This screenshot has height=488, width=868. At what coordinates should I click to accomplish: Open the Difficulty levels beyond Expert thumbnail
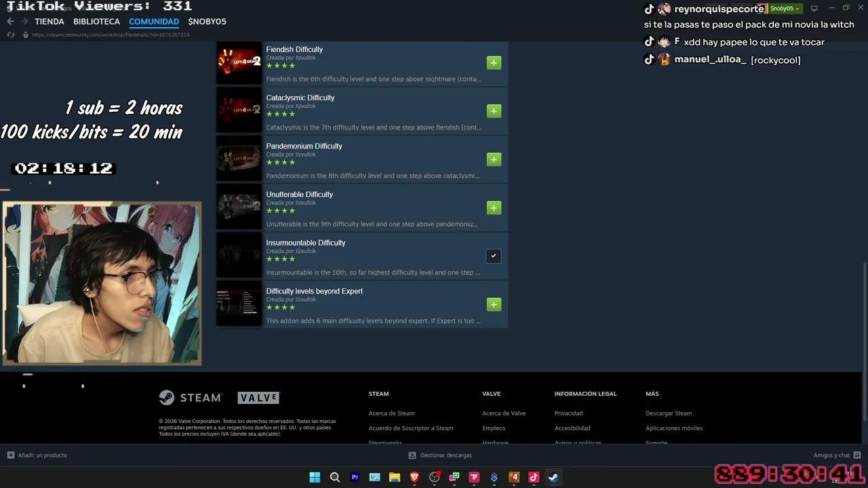pos(239,304)
